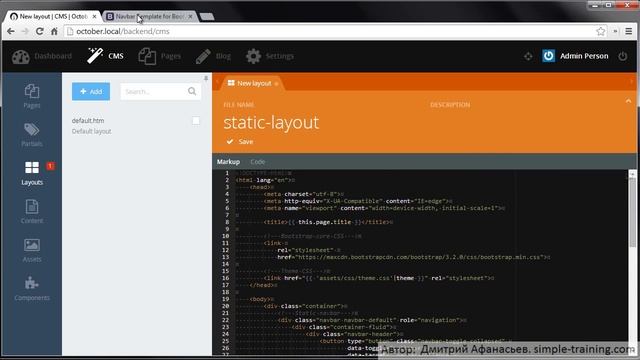Collapse the orange layout header
This screenshot has height=360, width=640.
(x=628, y=101)
